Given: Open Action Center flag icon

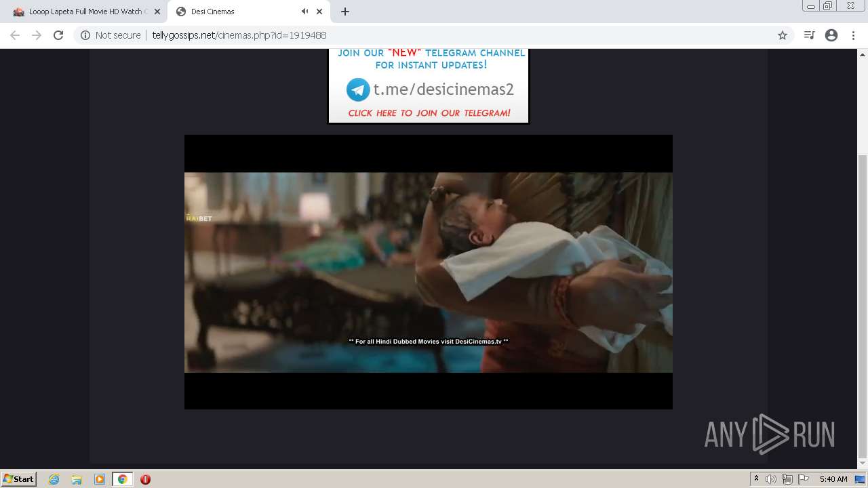Looking at the screenshot, I should 804,479.
